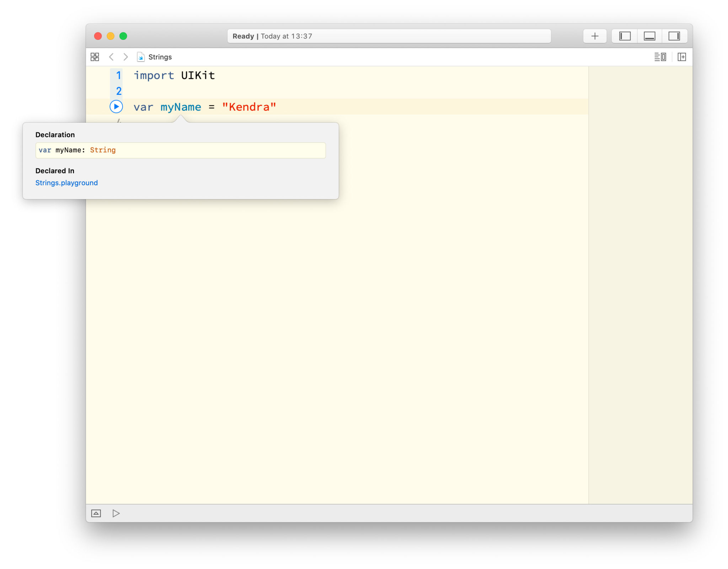Image resolution: width=728 pixels, height=569 pixels.
Task: Add an editor on the right
Action: (682, 57)
